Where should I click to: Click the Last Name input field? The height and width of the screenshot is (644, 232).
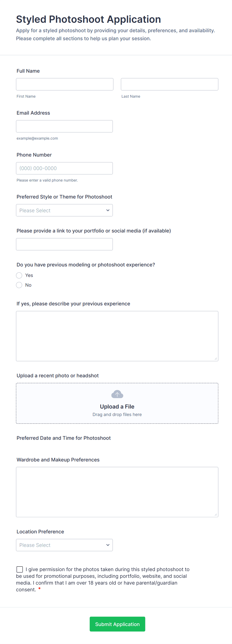click(x=169, y=84)
